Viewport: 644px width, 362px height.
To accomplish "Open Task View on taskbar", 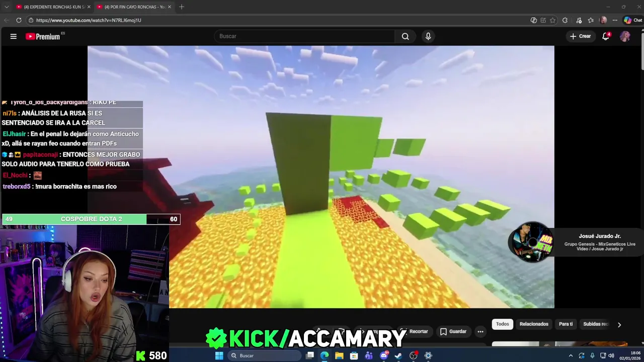I will point(310,355).
